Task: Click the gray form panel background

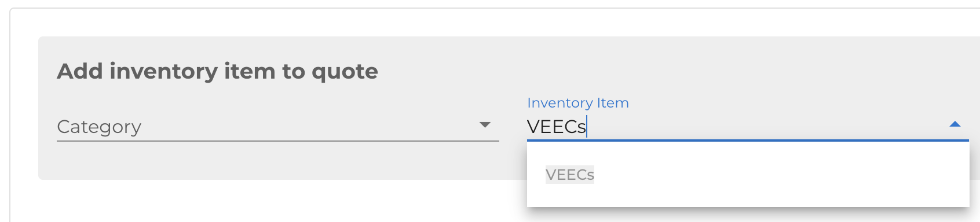Action: click(x=278, y=162)
